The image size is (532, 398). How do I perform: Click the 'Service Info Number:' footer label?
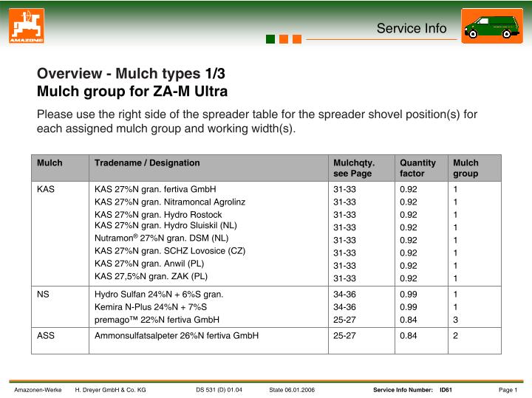coord(403,390)
